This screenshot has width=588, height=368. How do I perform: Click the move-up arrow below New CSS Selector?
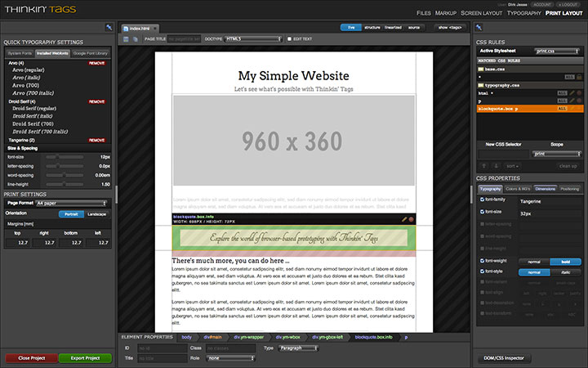483,164
